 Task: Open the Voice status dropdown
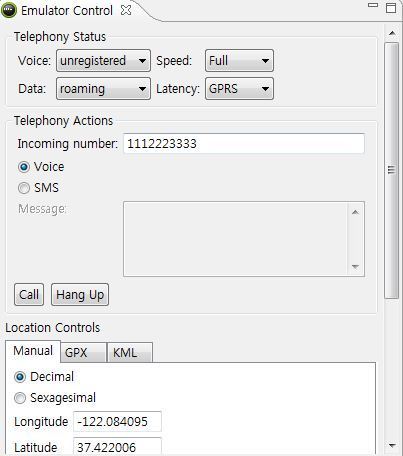(x=103, y=61)
